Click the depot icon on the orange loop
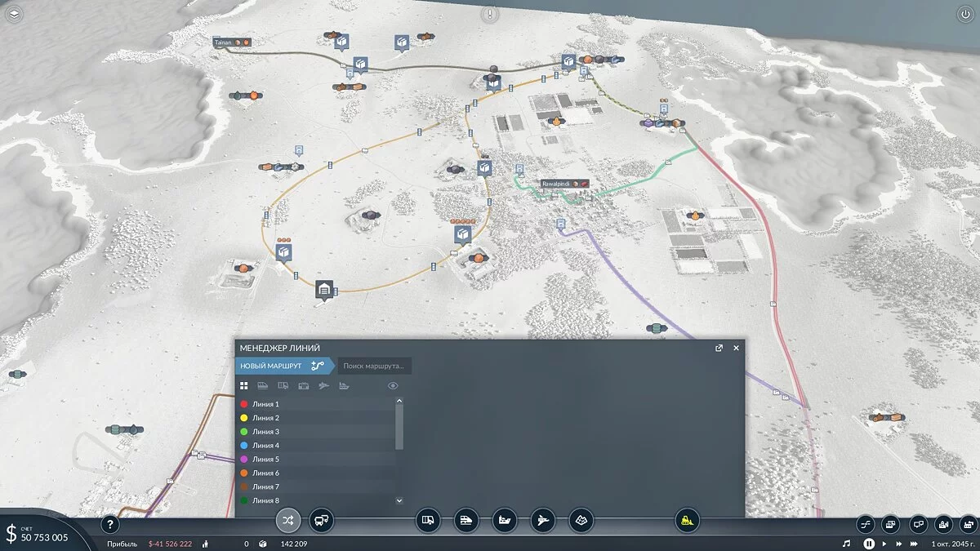Viewport: 980px width, 551px height. 325,289
